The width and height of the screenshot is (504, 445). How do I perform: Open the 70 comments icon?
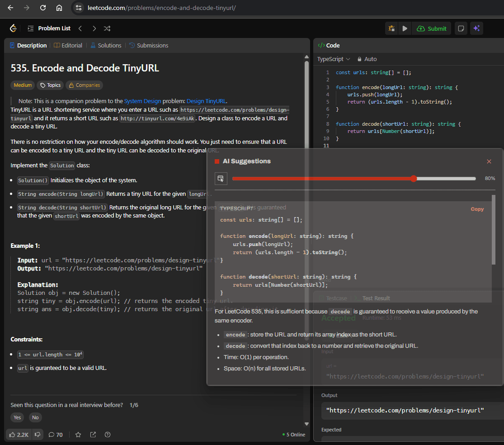56,435
